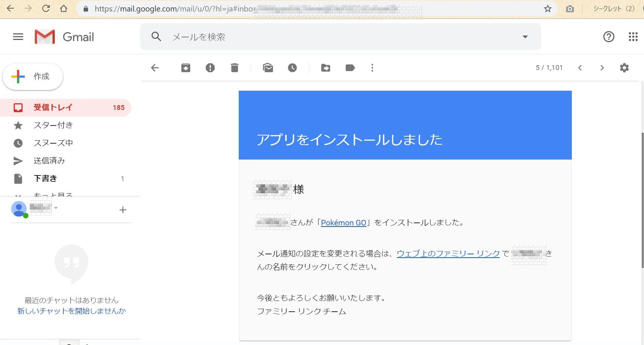Mark the email as unread
The image size is (644, 345).
pyautogui.click(x=268, y=68)
